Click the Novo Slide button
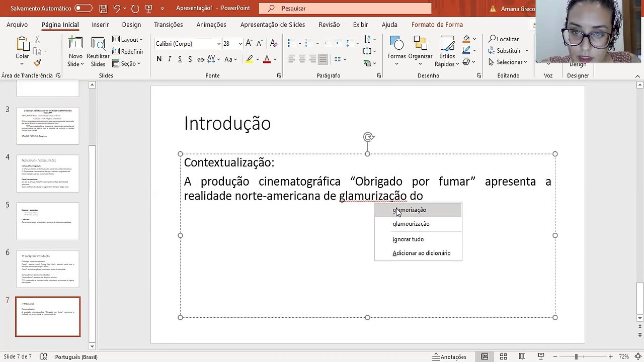Image resolution: width=644 pixels, height=362 pixels. tap(75, 51)
